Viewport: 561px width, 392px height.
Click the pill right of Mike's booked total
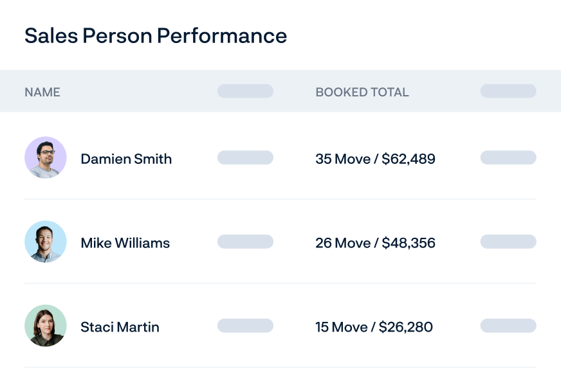coord(508,242)
